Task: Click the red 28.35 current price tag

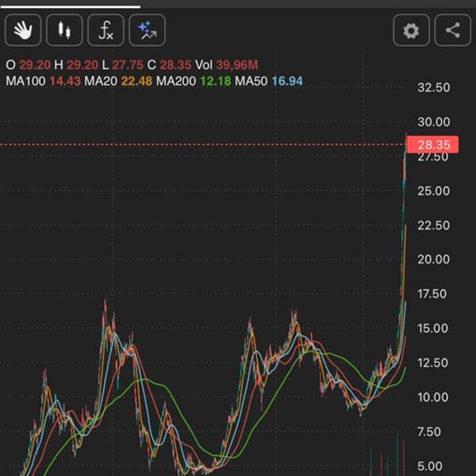Action: pyautogui.click(x=432, y=145)
